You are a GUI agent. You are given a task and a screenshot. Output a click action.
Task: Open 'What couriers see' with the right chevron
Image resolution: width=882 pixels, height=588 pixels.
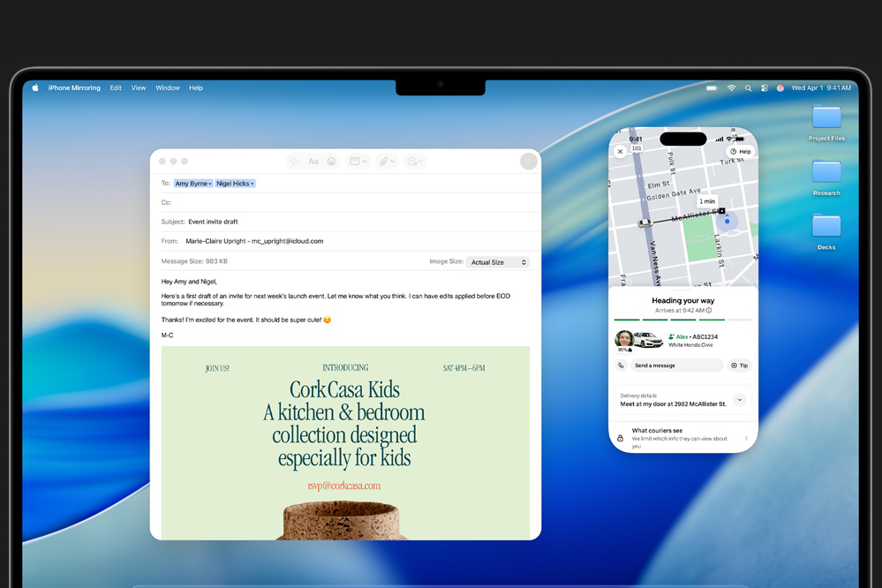coord(746,438)
